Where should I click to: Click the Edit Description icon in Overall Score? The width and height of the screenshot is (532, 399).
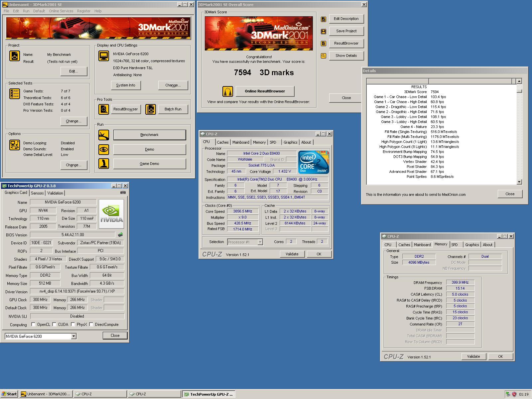[323, 19]
